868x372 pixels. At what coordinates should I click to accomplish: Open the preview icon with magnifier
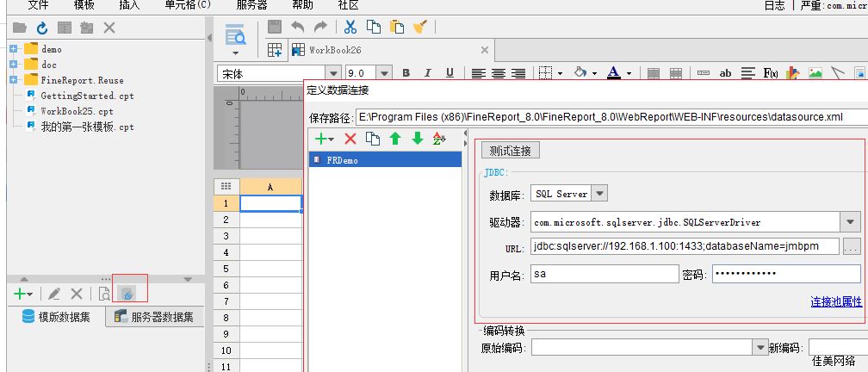click(236, 34)
